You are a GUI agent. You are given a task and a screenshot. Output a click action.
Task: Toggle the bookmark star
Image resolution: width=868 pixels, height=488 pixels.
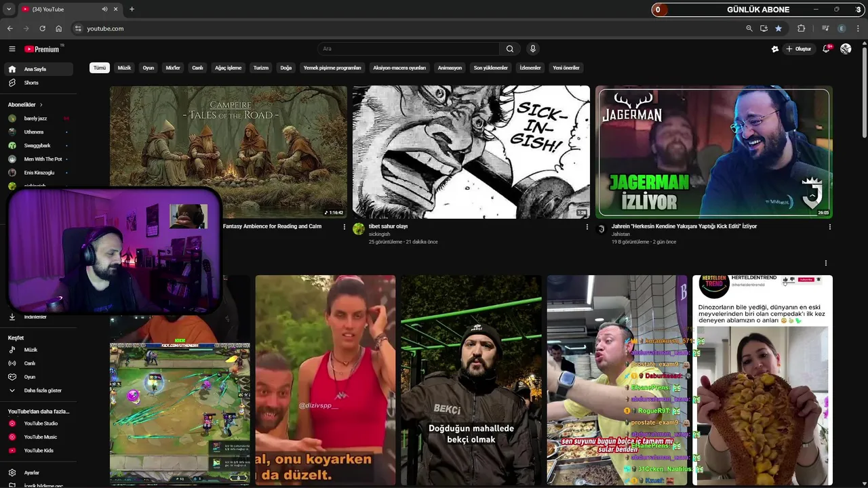pos(778,28)
